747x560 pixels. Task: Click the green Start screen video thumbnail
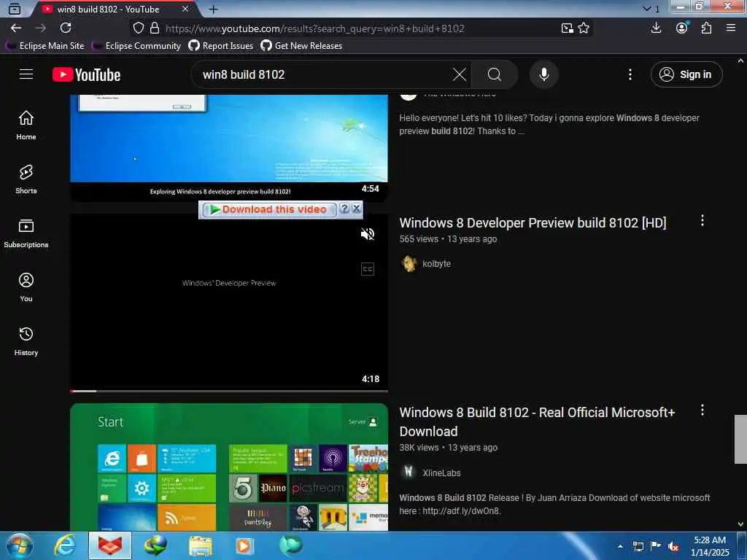tap(229, 467)
